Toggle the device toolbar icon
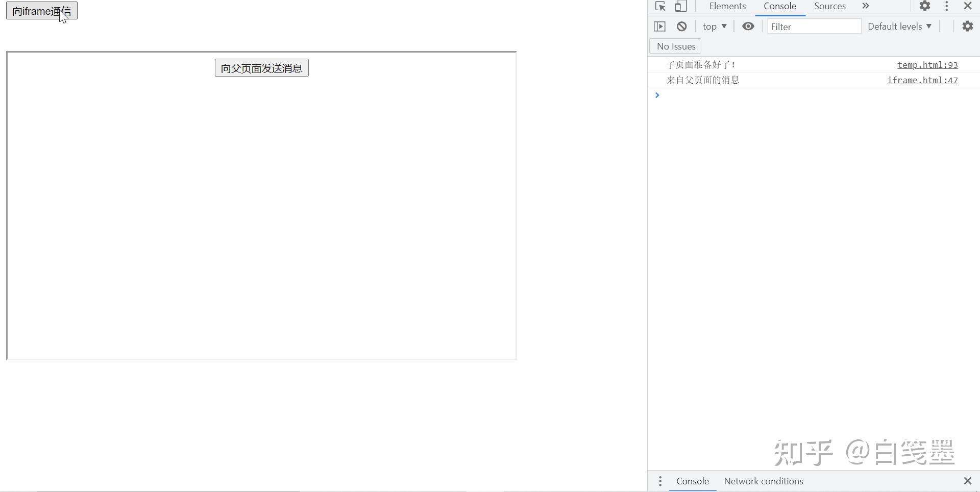Viewport: 980px width, 492px height. click(681, 6)
